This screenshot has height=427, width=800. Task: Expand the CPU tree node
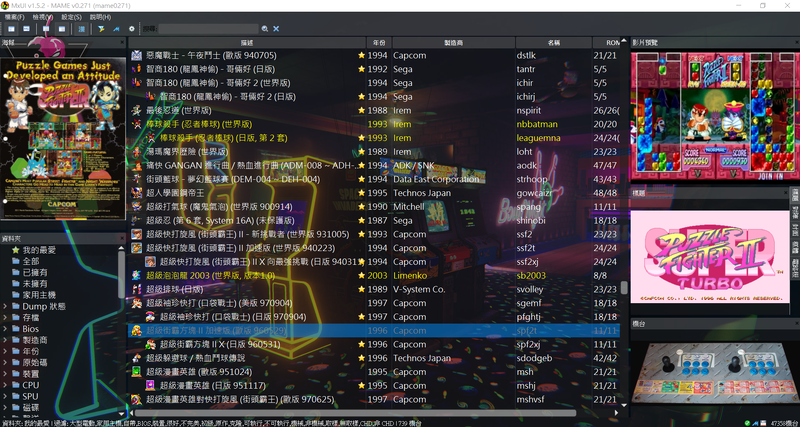click(x=5, y=385)
